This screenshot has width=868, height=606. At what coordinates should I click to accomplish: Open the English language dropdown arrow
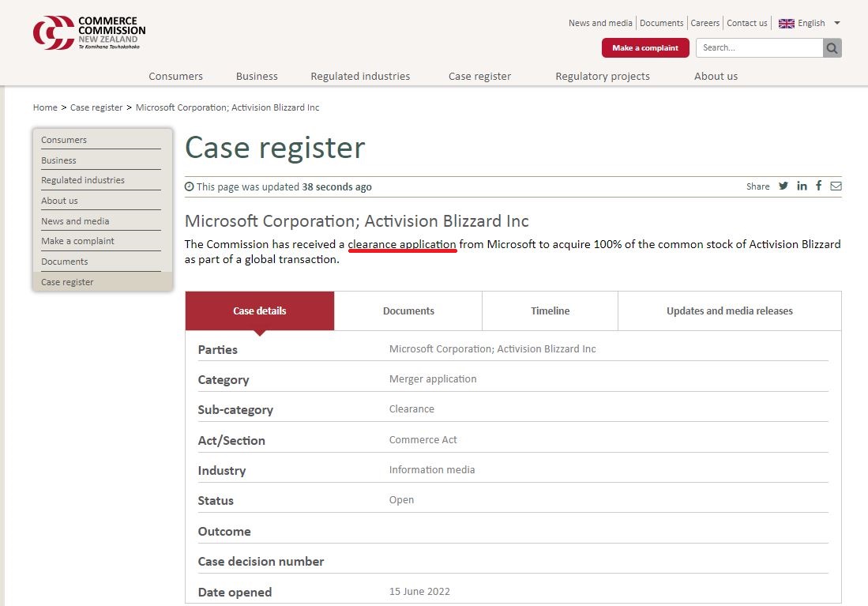click(837, 23)
